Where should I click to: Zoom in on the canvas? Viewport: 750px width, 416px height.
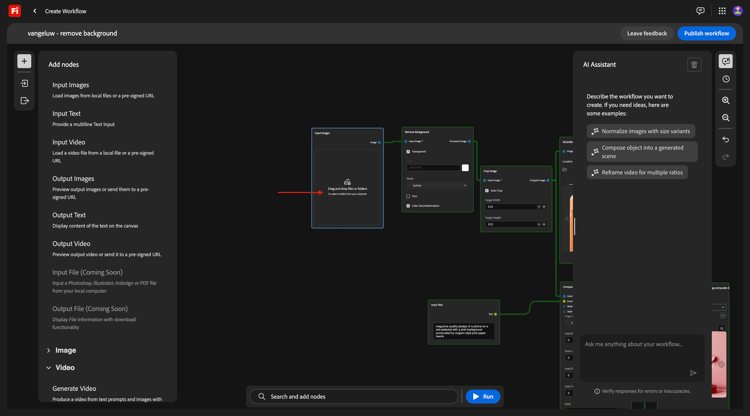[726, 100]
